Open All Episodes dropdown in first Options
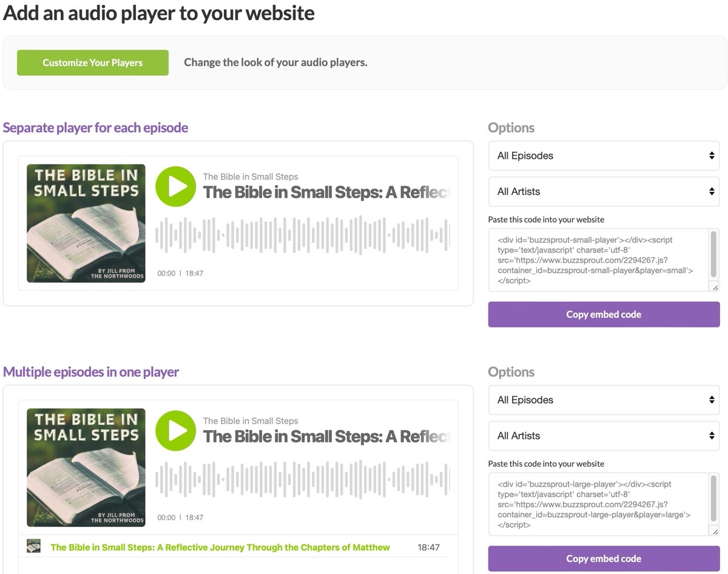 [x=604, y=156]
